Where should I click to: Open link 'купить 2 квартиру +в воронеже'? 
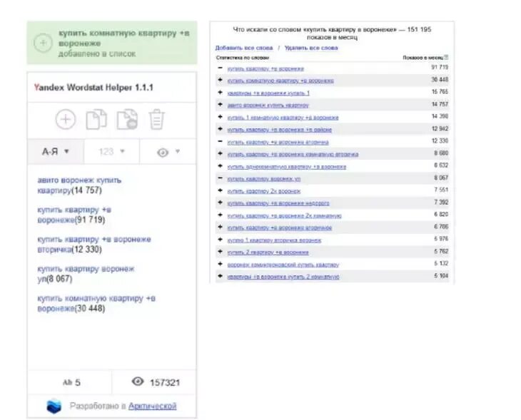click(268, 252)
